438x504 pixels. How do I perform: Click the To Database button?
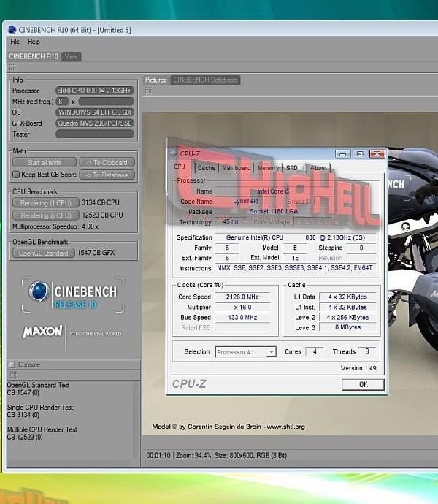107,175
